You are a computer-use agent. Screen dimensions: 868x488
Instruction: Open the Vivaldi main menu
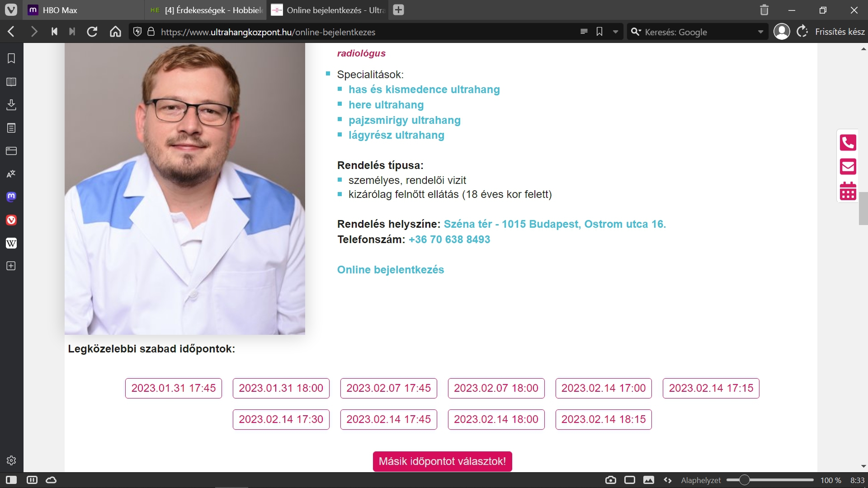pyautogui.click(x=11, y=10)
